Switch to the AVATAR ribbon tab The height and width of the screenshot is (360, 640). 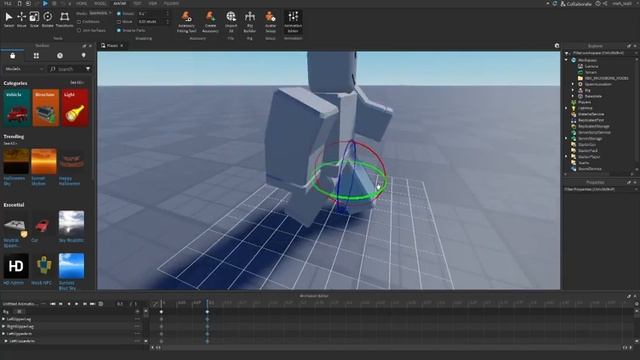pyautogui.click(x=120, y=3)
